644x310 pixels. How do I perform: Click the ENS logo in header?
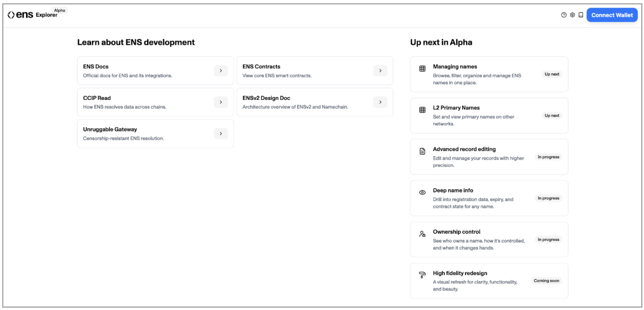pyautogui.click(x=20, y=15)
